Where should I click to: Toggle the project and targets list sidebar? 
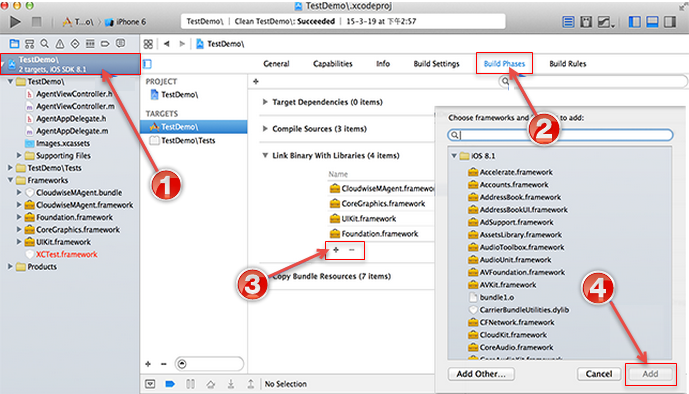pos(148,64)
